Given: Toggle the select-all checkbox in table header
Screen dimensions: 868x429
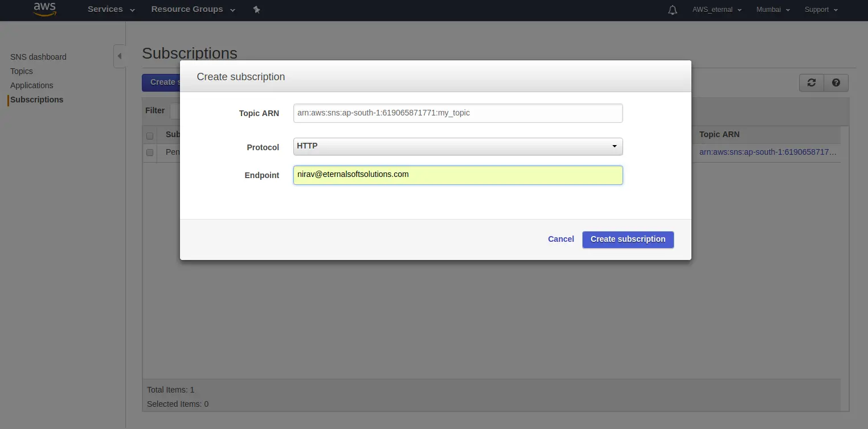Looking at the screenshot, I should tap(150, 135).
